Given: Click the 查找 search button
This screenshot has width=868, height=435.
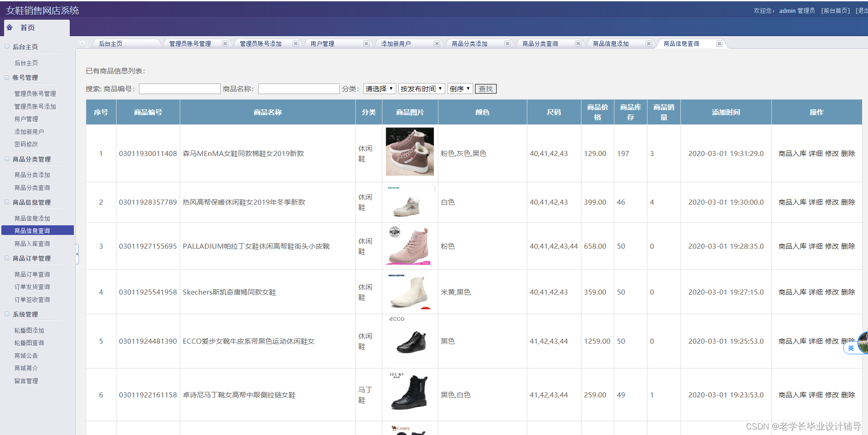Looking at the screenshot, I should (x=486, y=88).
